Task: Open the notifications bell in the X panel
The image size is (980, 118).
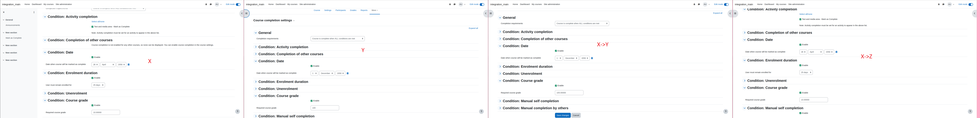Action: 206,5
